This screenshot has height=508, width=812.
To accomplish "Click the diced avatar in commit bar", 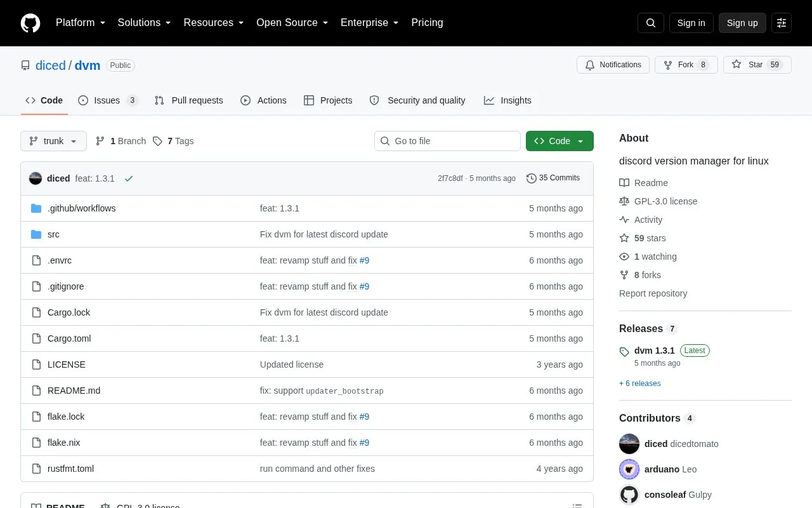I will (36, 178).
